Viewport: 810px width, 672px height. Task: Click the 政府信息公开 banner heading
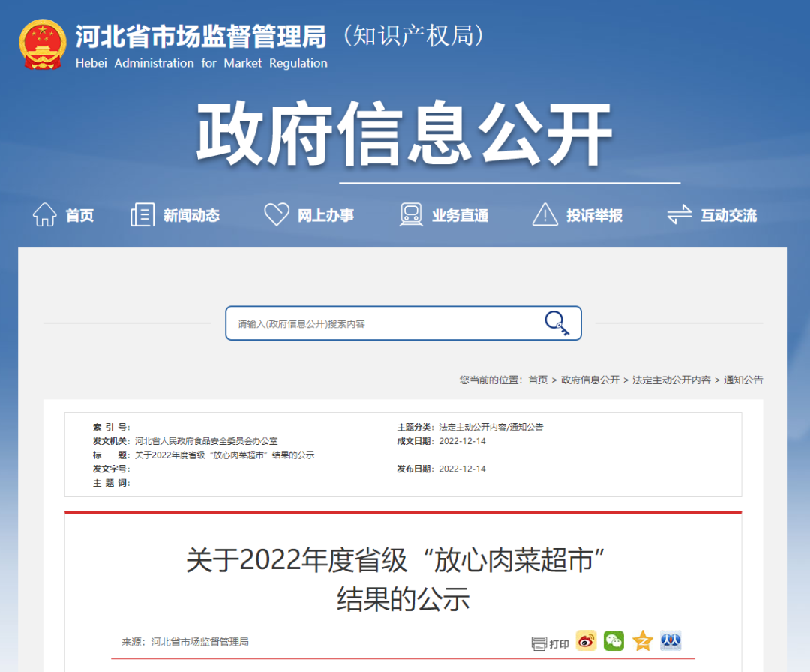coord(404,135)
